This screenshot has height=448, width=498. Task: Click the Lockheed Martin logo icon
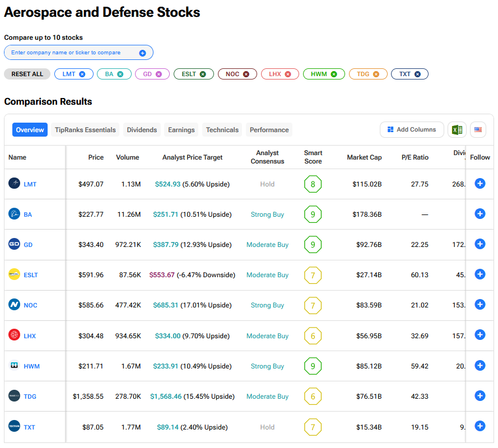click(x=15, y=184)
